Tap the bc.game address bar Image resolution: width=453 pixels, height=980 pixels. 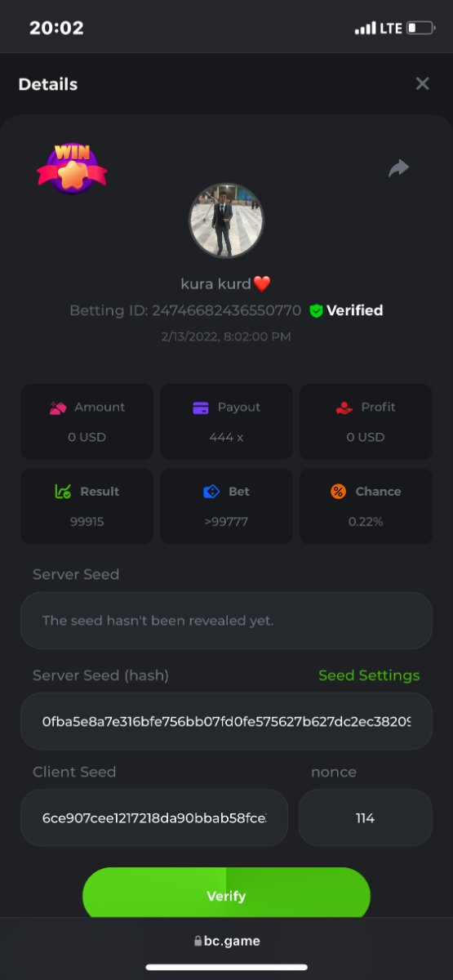click(227, 941)
